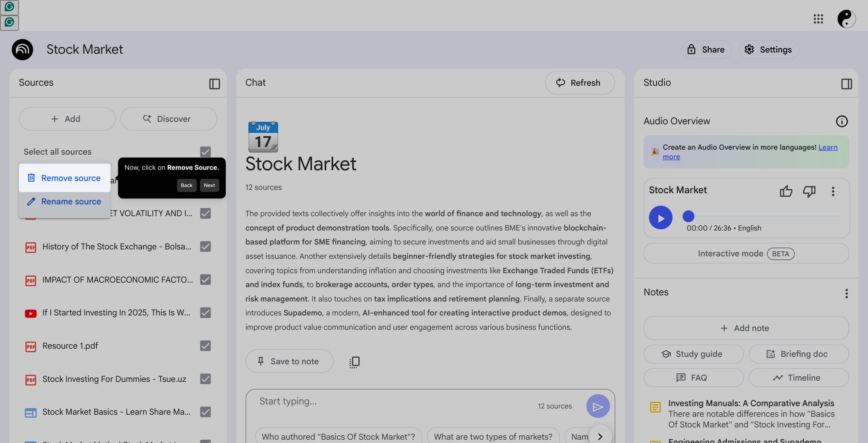Open the Learn more link
The height and width of the screenshot is (443, 868).
pyautogui.click(x=828, y=147)
